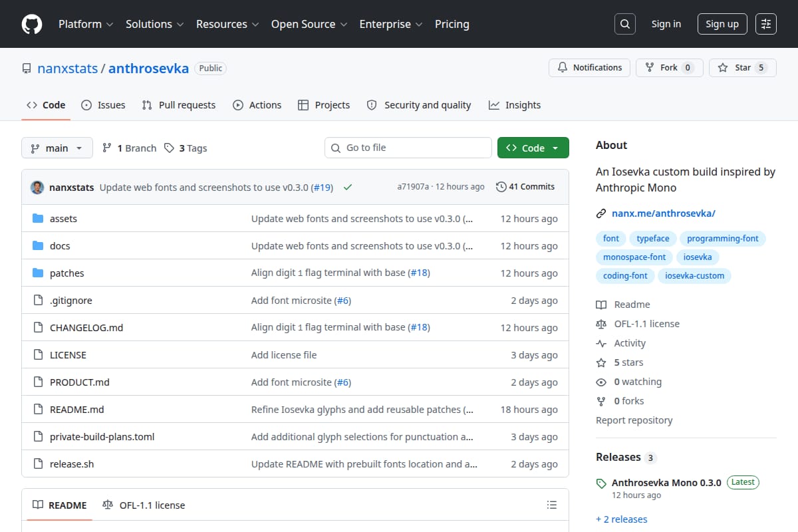This screenshot has width=798, height=532.
Task: Open the + 2 releases link
Action: (x=622, y=519)
